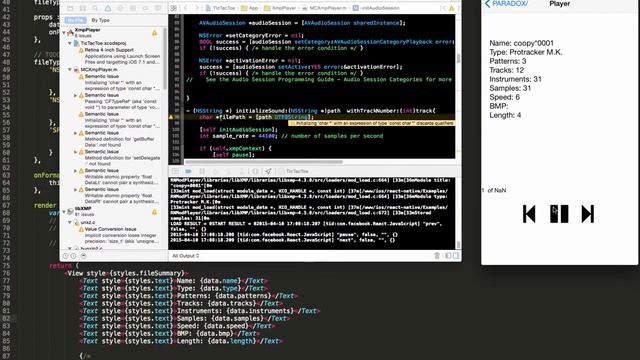Open the report navigator icon in Xcode
This screenshot has height=360, width=640.
tap(158, 8)
